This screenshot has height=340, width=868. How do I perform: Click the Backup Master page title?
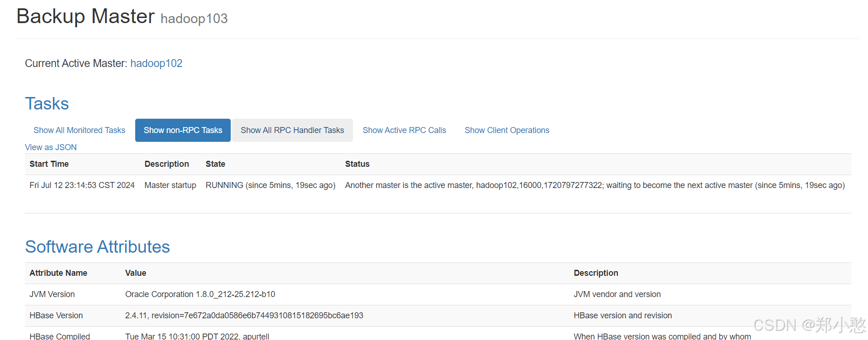85,16
